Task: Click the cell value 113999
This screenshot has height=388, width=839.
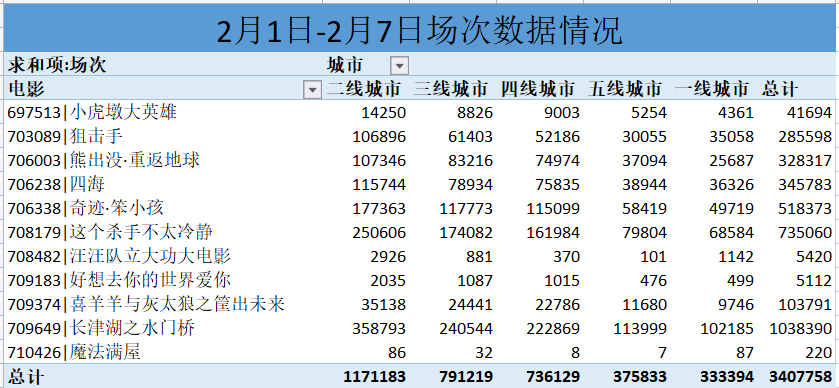Action: coord(640,329)
